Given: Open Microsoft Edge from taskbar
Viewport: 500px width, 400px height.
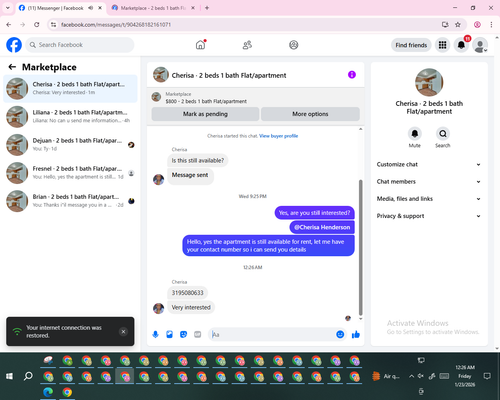Looking at the screenshot, I should click(48, 392).
